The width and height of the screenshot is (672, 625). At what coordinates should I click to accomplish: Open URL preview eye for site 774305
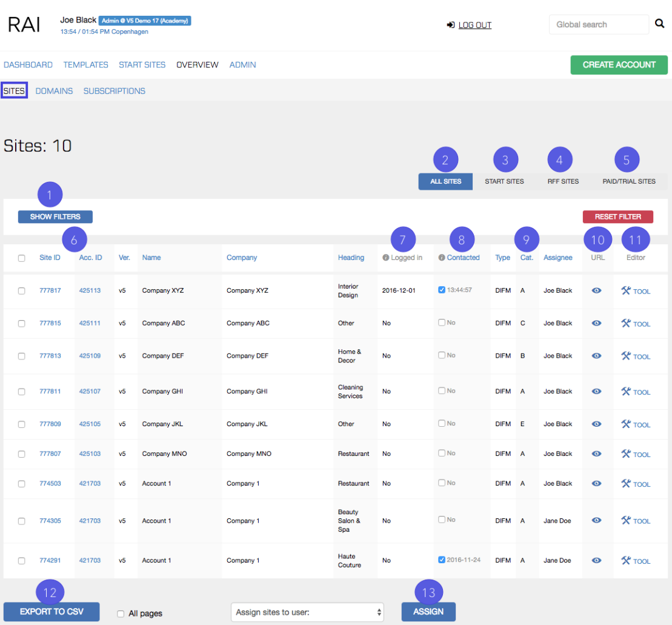[597, 520]
